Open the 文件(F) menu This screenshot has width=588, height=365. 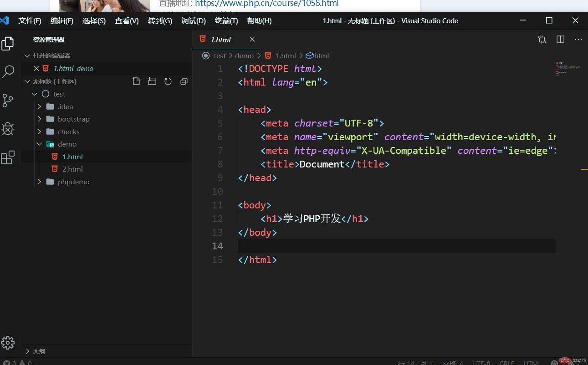[x=30, y=21]
